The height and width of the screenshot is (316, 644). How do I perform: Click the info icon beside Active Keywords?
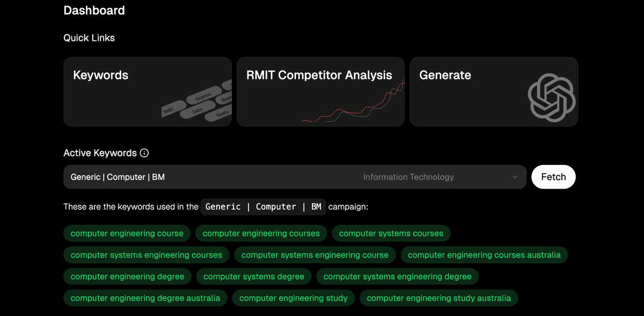pyautogui.click(x=144, y=153)
